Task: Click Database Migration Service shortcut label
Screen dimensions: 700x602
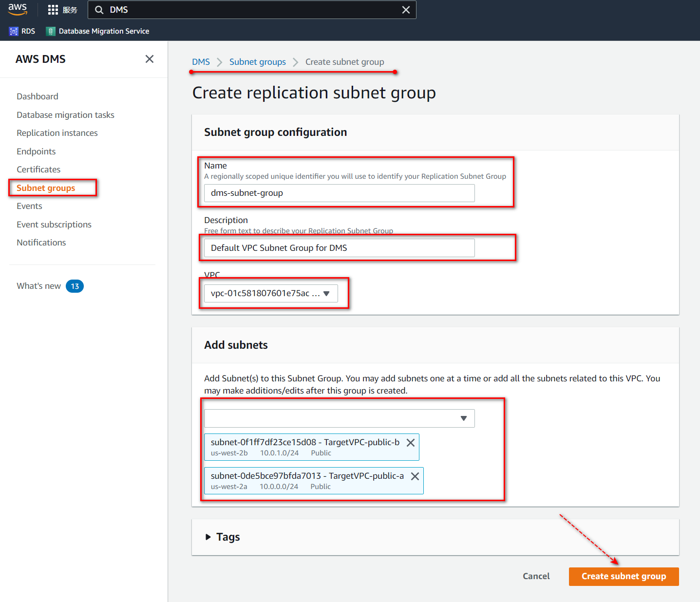Action: pos(104,31)
